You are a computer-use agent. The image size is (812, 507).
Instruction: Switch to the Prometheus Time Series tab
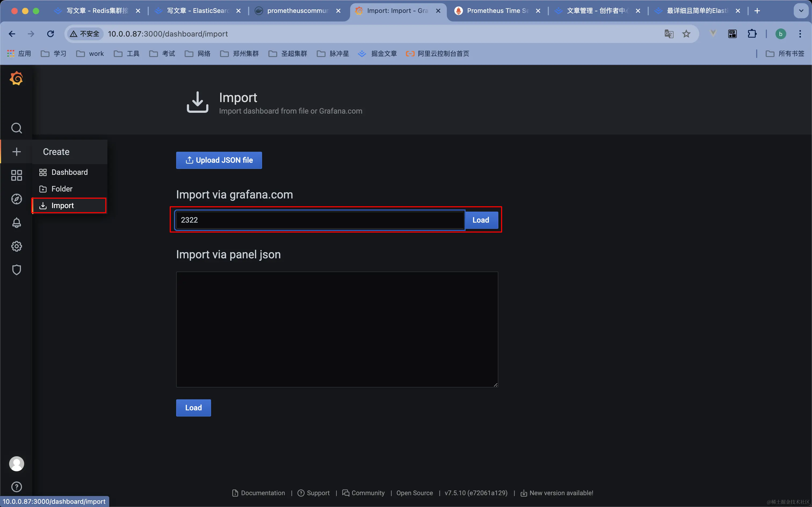(x=498, y=11)
